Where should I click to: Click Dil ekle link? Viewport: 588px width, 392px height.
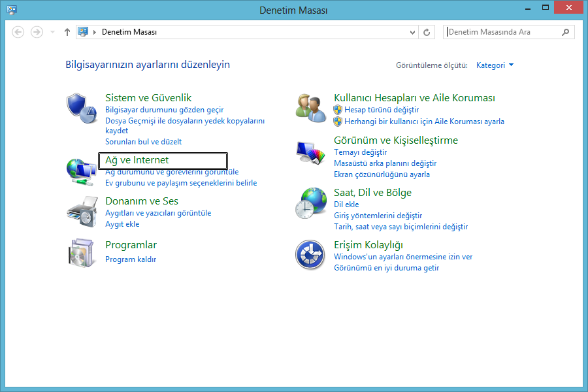[346, 204]
